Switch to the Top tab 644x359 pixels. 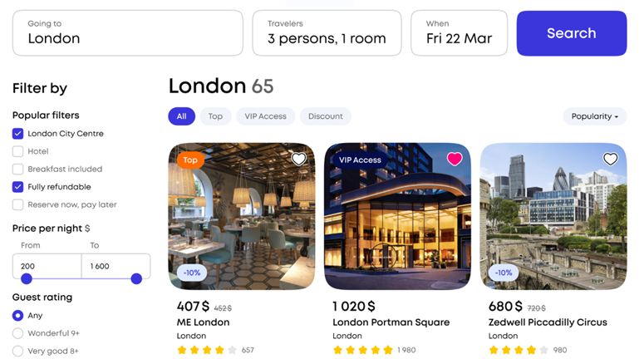215,116
